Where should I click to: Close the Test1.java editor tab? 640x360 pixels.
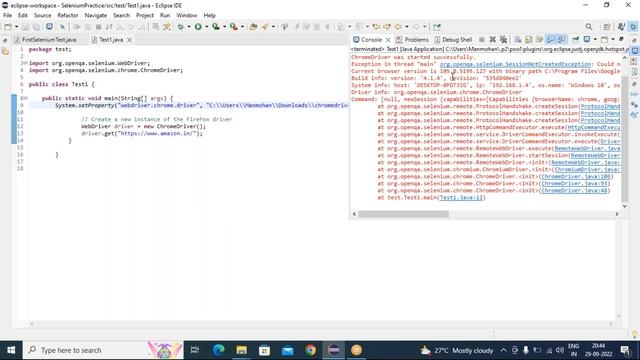point(129,40)
